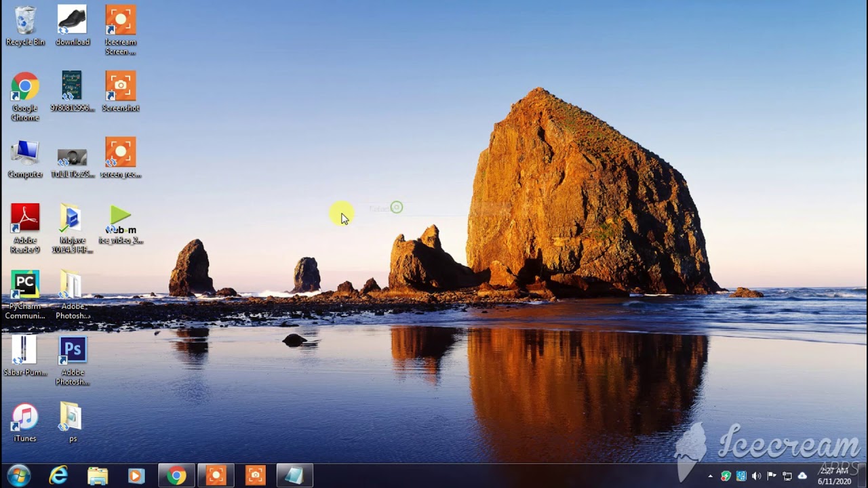868x488 pixels.
Task: Open Windows Media Player from the taskbar
Action: pos(136,476)
